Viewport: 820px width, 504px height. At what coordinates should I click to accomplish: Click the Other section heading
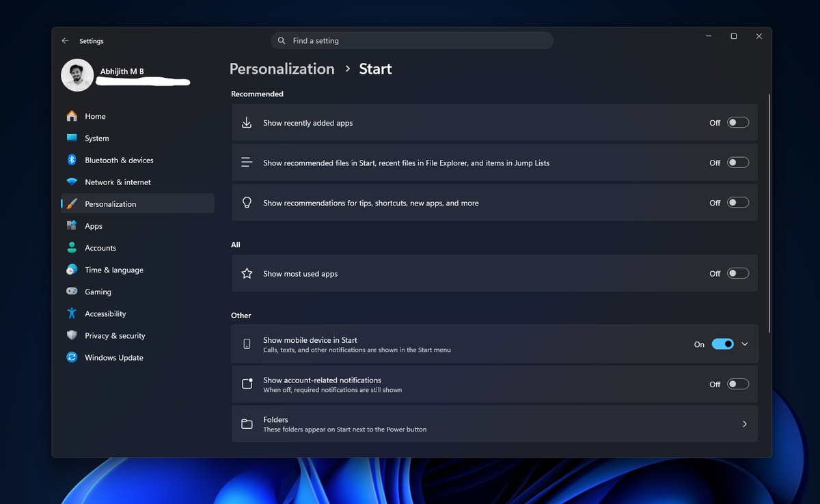[241, 316]
